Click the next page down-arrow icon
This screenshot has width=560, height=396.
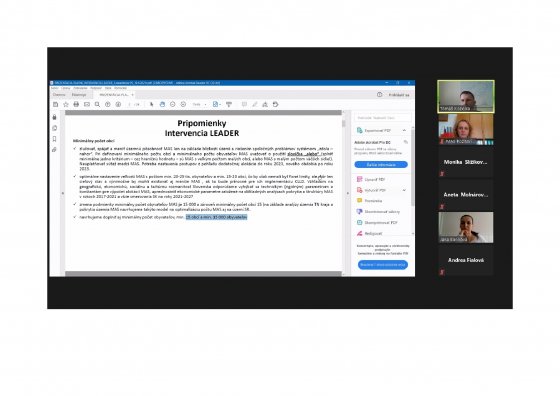[118, 104]
